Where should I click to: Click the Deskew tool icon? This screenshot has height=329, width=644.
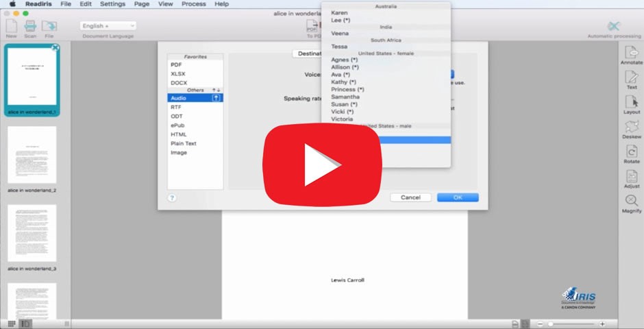tap(631, 127)
